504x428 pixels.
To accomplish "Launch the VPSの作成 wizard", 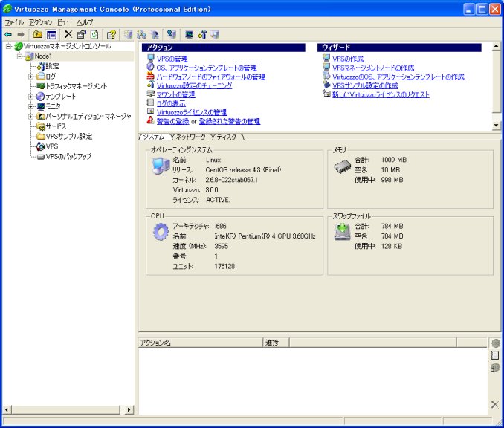I will [x=348, y=59].
